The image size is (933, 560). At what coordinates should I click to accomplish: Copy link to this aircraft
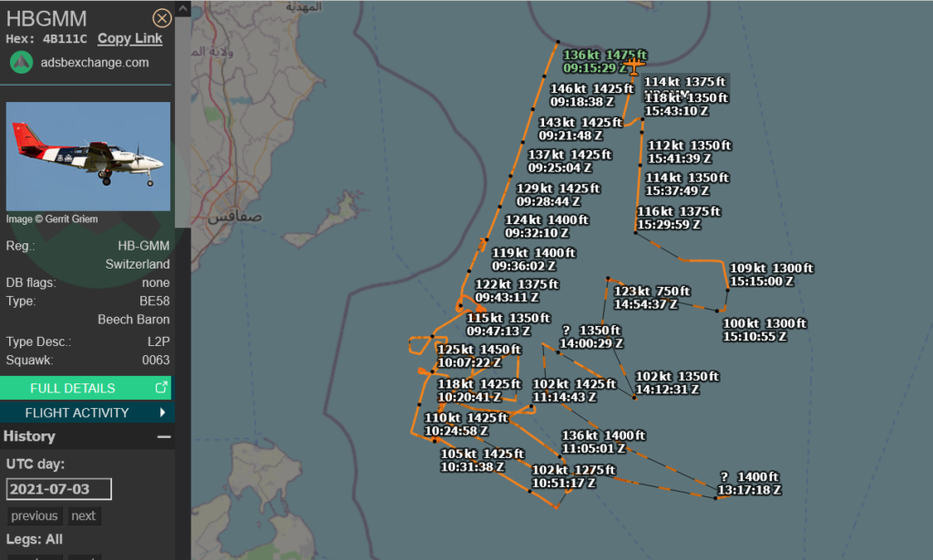click(129, 38)
